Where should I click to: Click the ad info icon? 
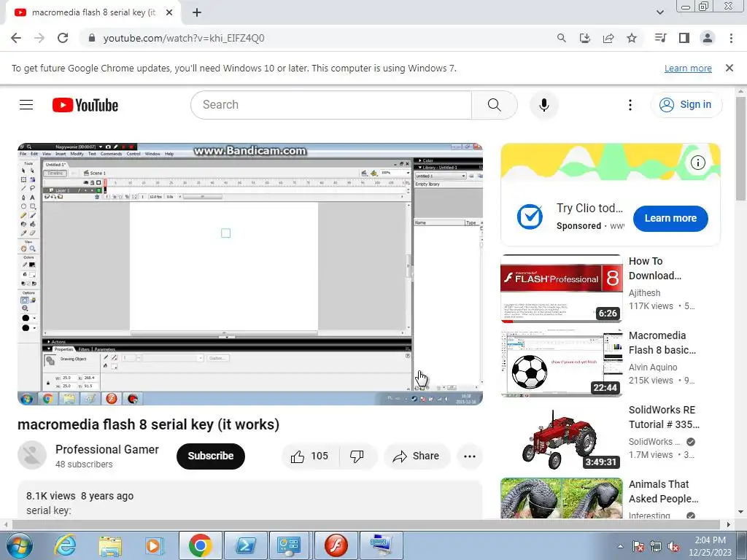698,163
